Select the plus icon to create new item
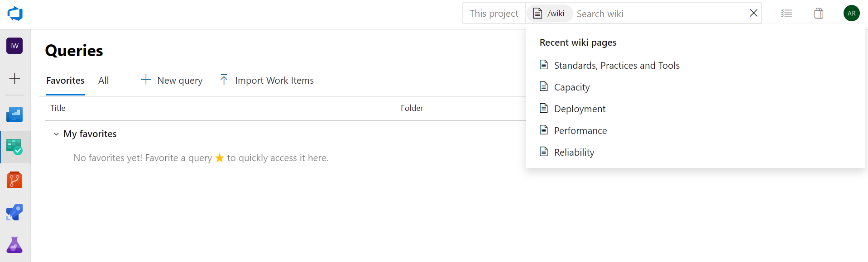Viewport: 868px width, 262px height. [14, 78]
